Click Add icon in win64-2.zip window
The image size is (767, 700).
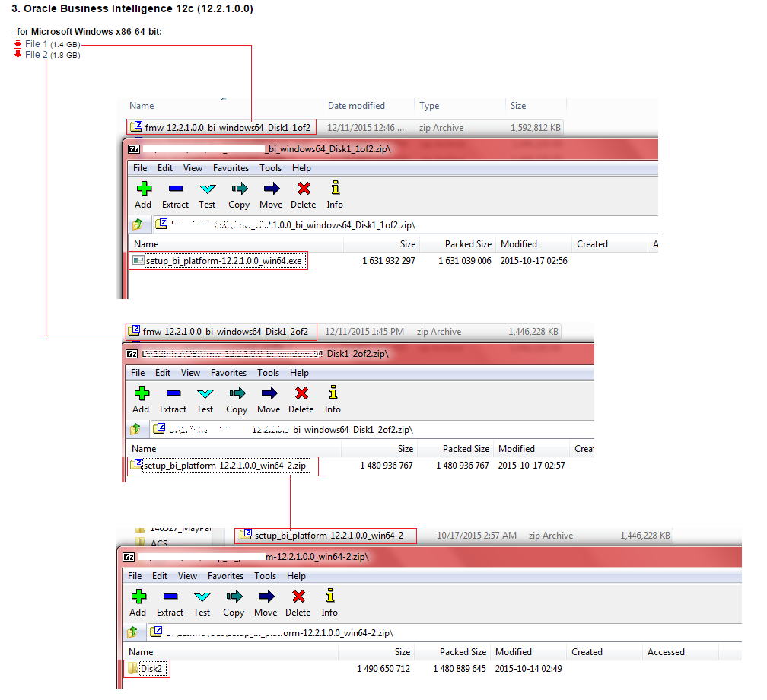point(138,597)
